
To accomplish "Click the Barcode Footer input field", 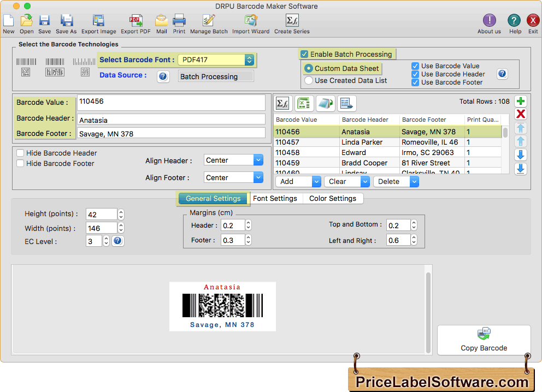I will (171, 133).
